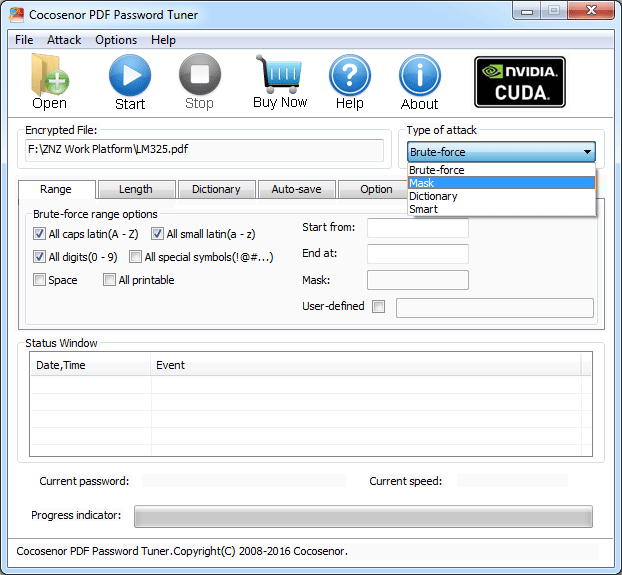
Task: Click the Event column header
Action: 366,365
